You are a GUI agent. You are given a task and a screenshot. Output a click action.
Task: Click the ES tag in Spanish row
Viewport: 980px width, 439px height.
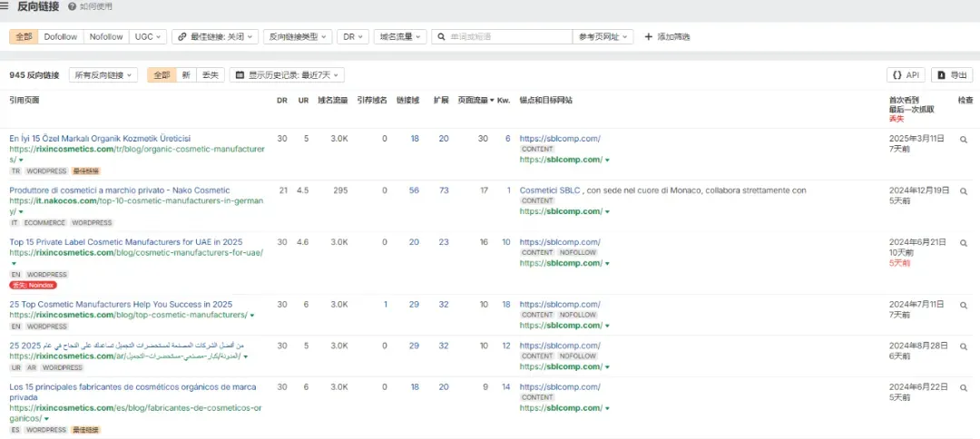click(15, 430)
